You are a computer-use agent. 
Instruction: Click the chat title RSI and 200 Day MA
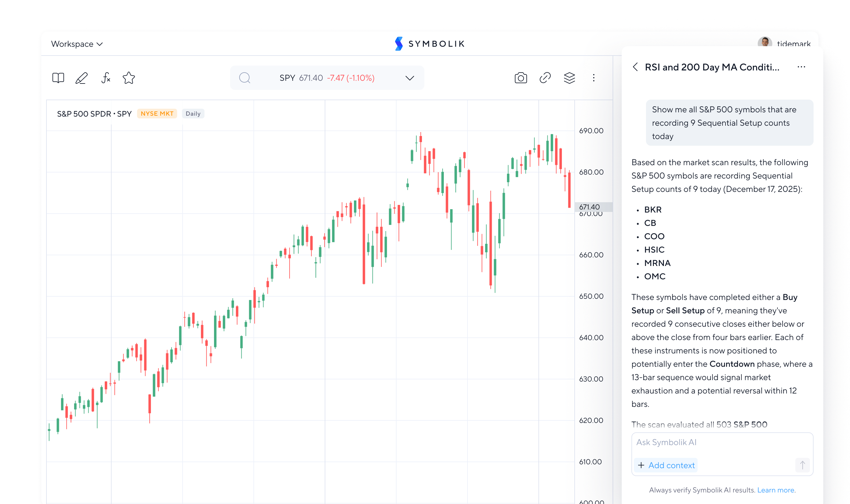coord(712,67)
